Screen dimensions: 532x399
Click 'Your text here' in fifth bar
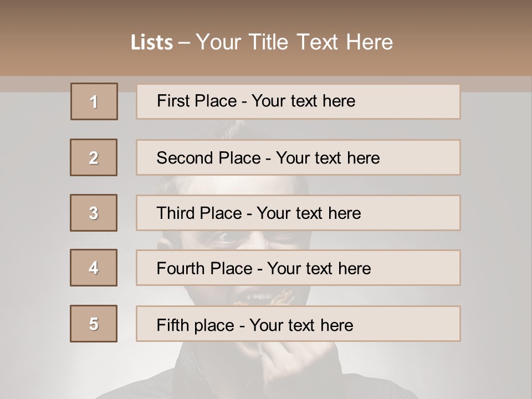[x=301, y=325]
